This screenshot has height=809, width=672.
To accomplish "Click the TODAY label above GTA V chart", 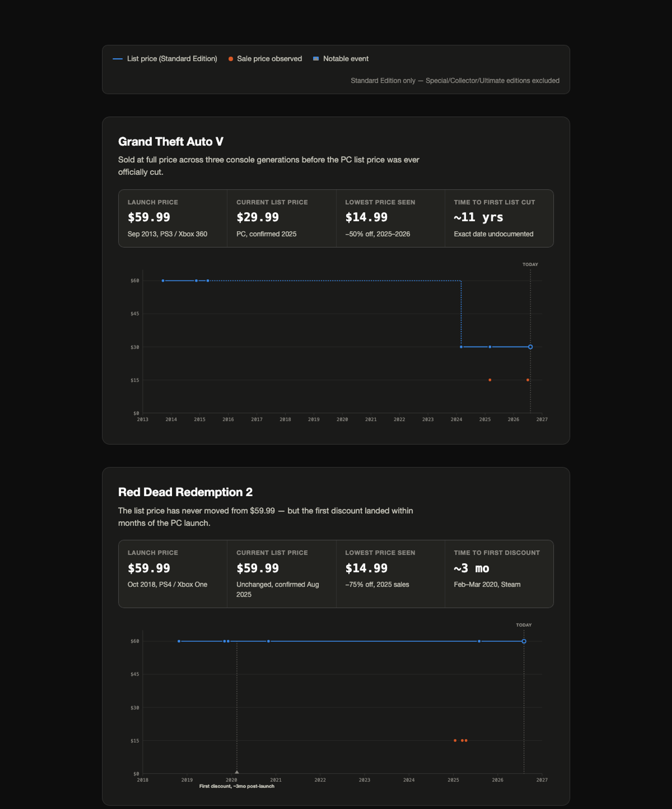I will pyautogui.click(x=530, y=264).
